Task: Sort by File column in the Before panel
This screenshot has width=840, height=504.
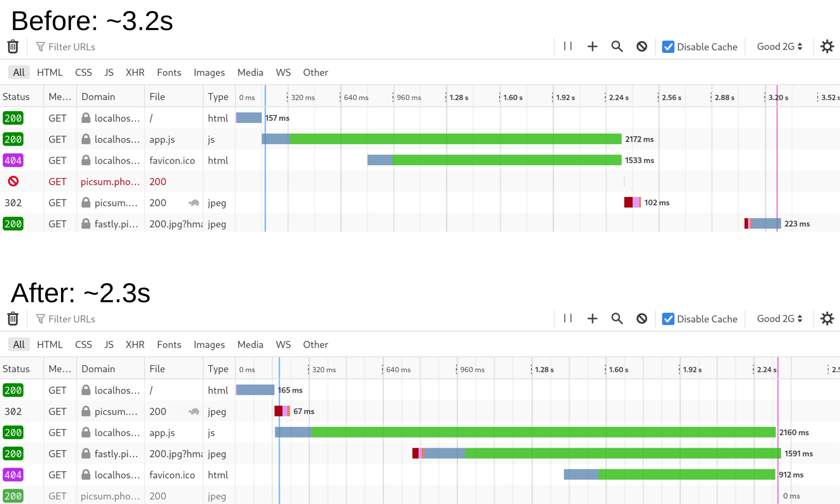Action: point(174,97)
